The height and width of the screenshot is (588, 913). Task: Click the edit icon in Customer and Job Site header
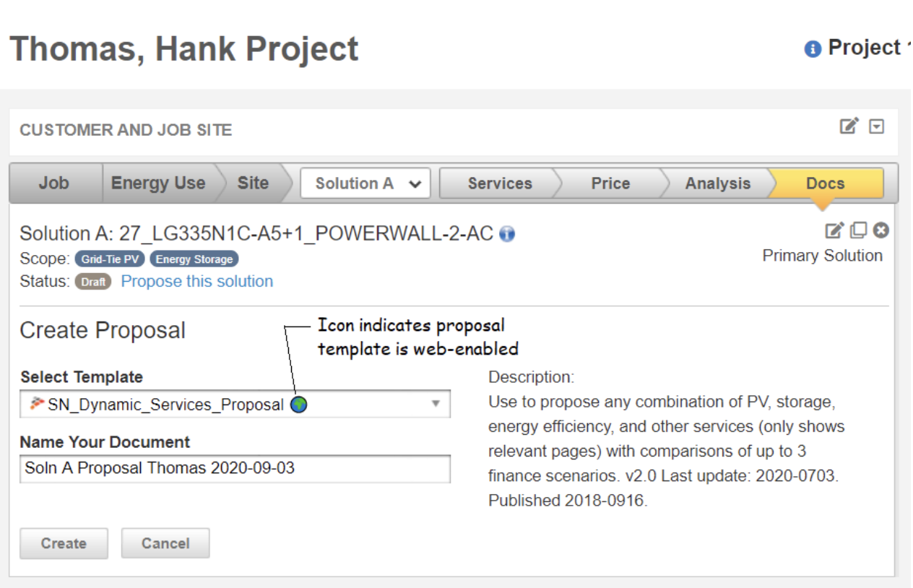(849, 126)
